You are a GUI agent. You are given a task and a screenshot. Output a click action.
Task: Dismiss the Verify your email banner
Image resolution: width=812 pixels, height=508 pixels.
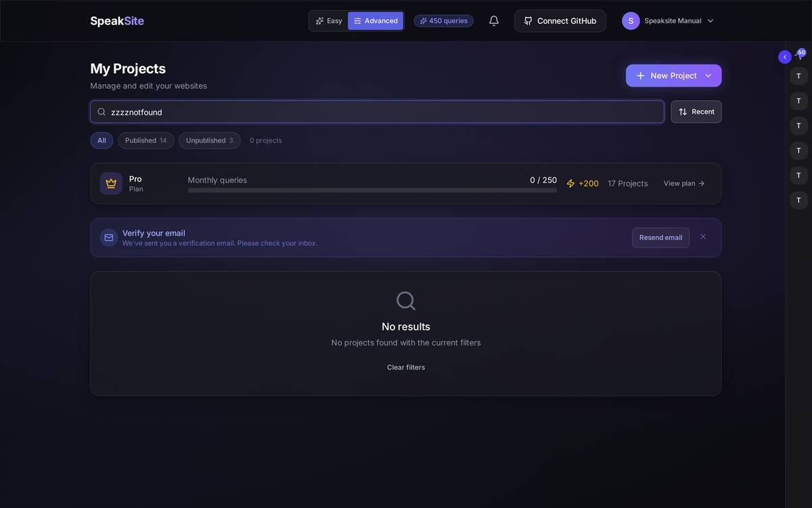point(703,236)
